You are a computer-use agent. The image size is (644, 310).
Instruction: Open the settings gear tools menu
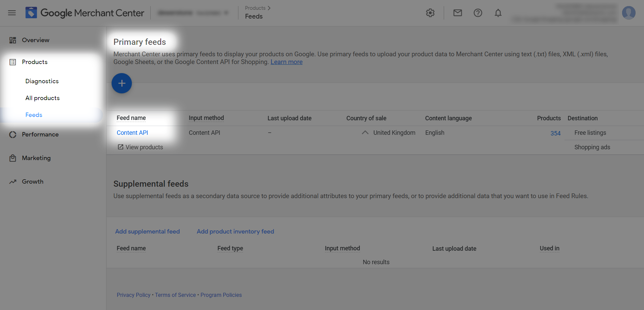(430, 13)
